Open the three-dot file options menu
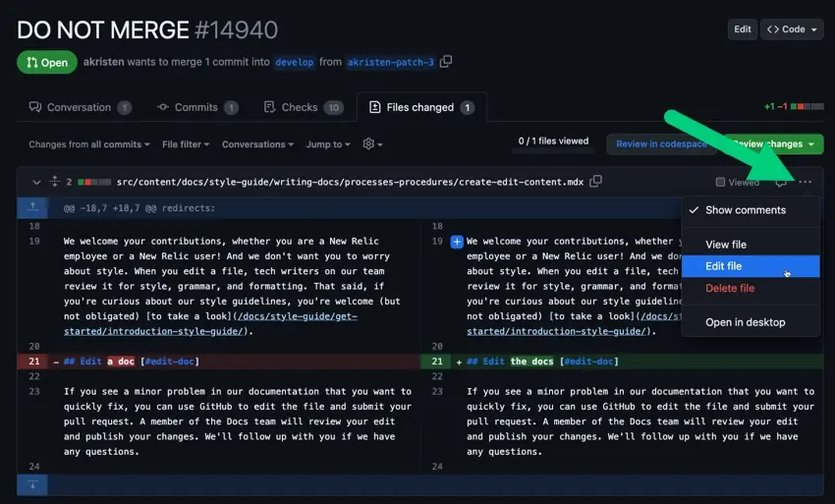 tap(806, 182)
